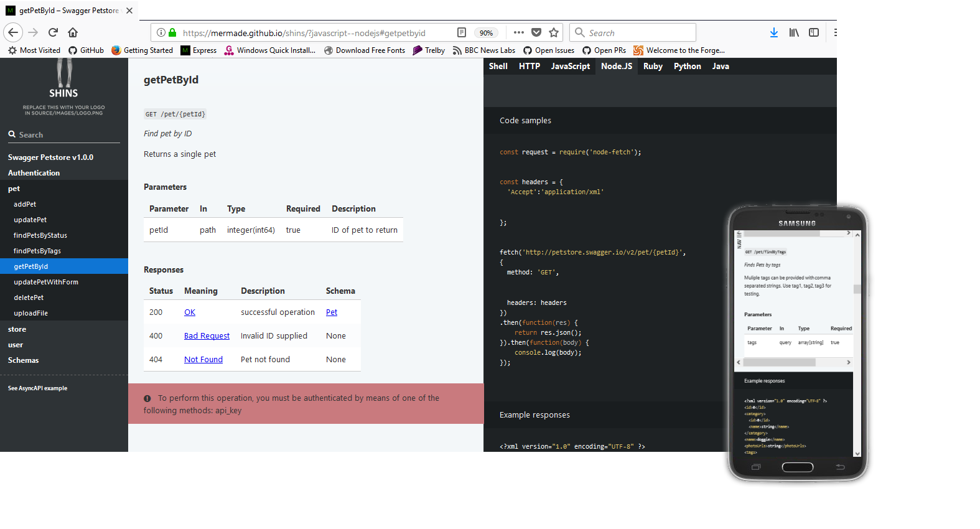This screenshot has width=980, height=529.
Task: Open the Welcome to the Forge bookmark
Action: coord(679,50)
